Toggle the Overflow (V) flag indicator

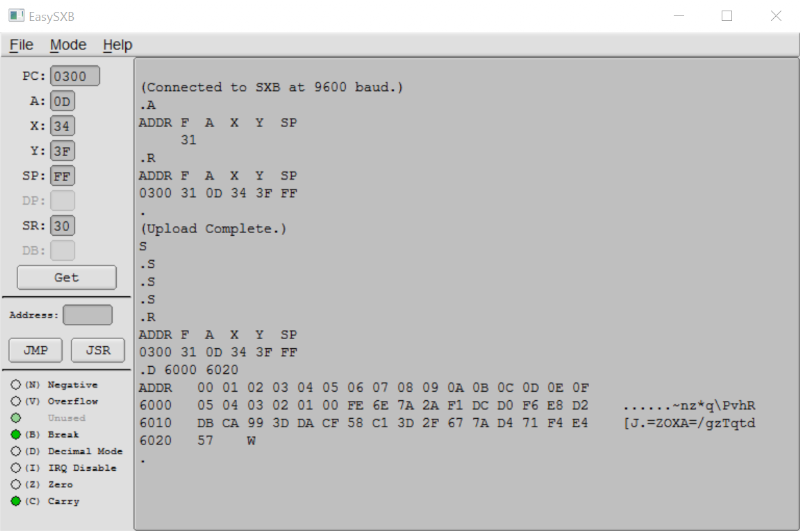[15, 401]
